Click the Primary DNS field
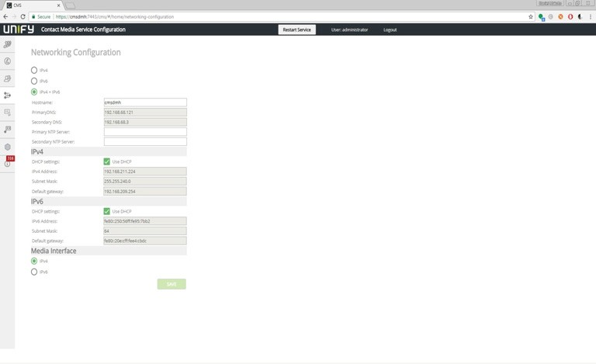The width and height of the screenshot is (596, 364). (x=145, y=112)
